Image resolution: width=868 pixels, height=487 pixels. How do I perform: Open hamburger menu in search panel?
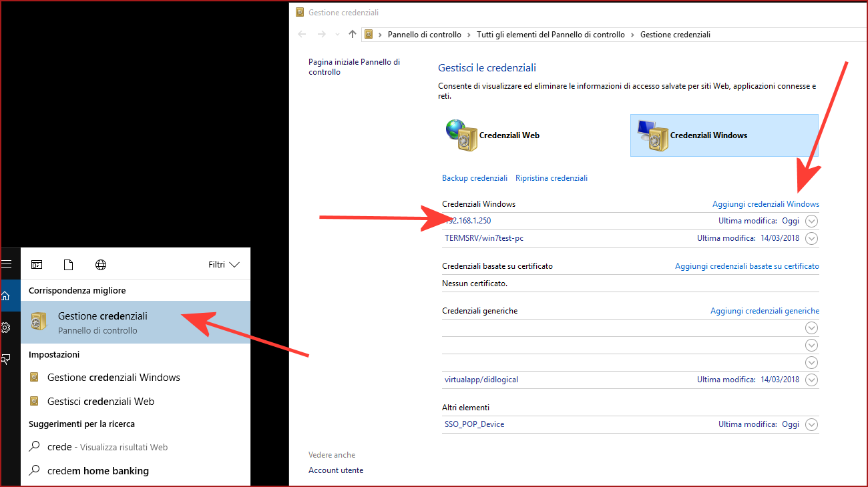click(6, 264)
